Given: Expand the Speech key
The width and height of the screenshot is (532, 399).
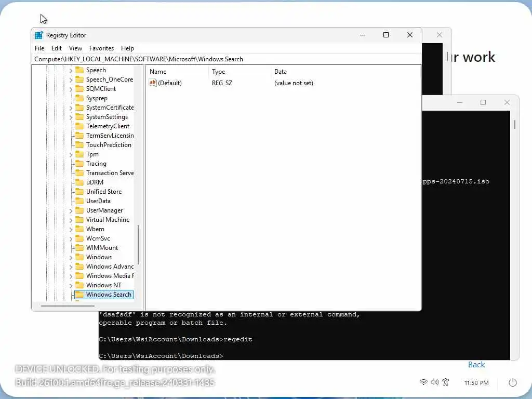Looking at the screenshot, I should [71, 71].
